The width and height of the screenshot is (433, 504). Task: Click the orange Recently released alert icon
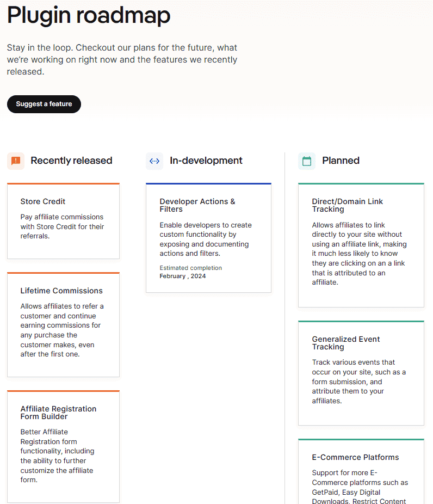click(16, 161)
